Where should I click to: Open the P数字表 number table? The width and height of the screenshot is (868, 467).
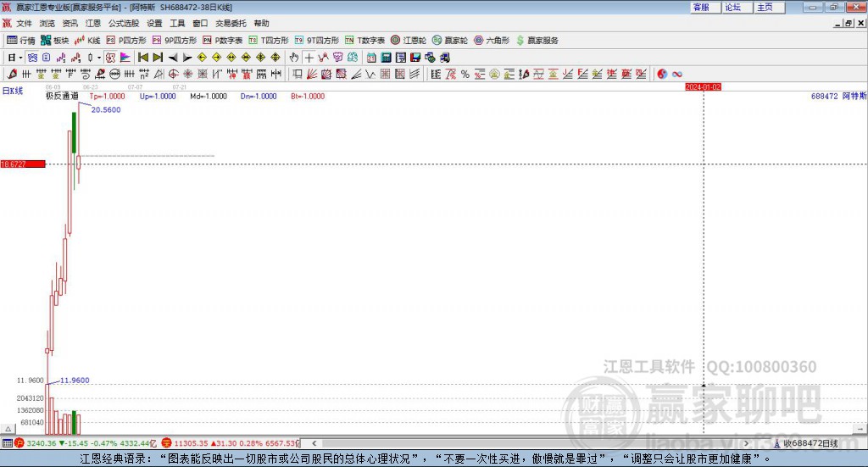[222, 41]
